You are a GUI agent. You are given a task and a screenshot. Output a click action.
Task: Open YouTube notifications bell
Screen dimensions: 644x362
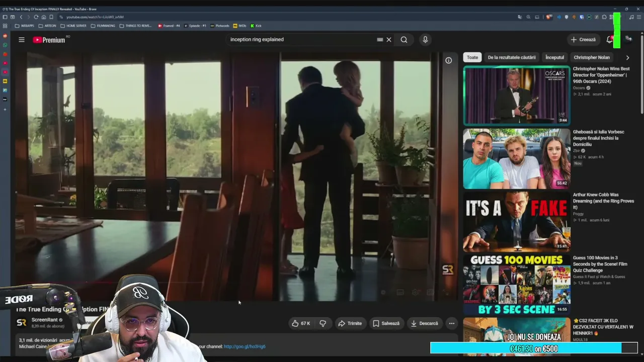[x=610, y=40]
